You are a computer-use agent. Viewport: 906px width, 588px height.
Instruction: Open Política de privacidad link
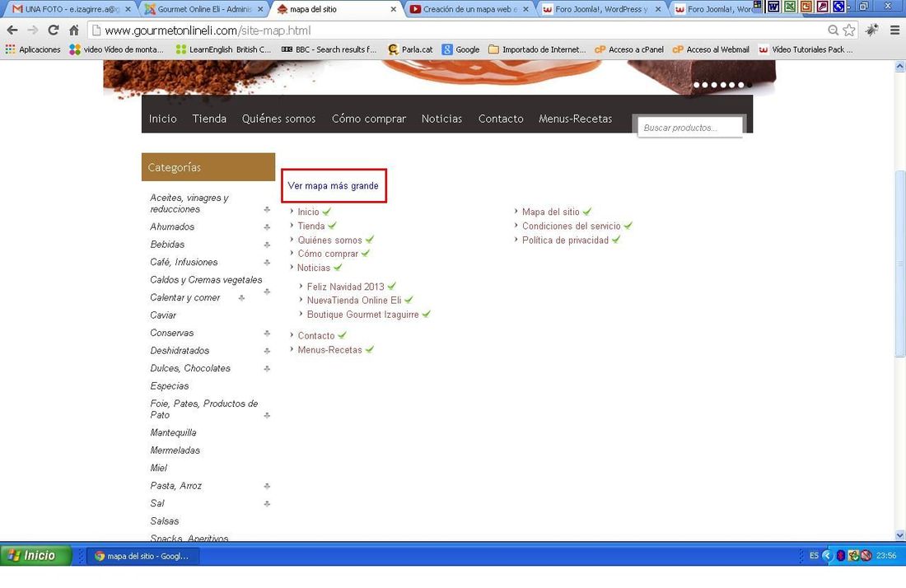click(565, 240)
